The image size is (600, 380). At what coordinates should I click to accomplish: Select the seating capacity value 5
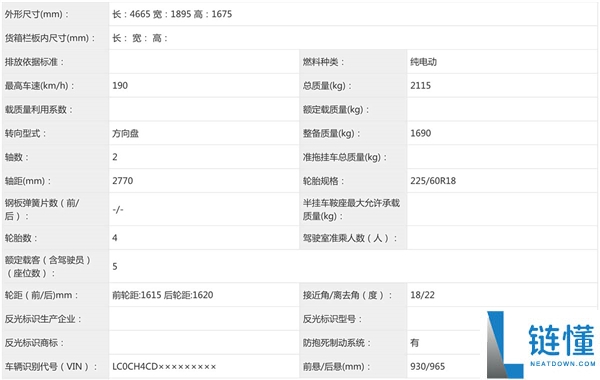click(x=115, y=266)
